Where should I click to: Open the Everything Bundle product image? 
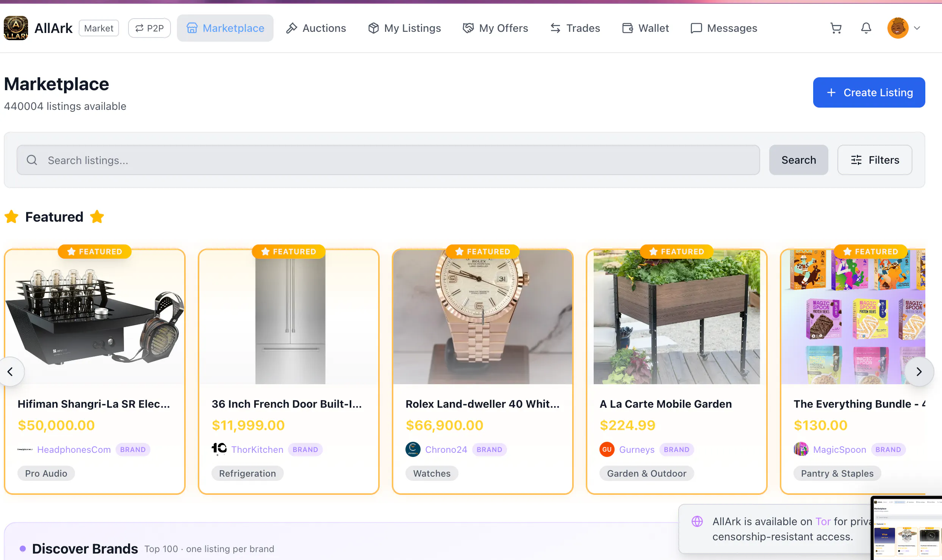853,317
